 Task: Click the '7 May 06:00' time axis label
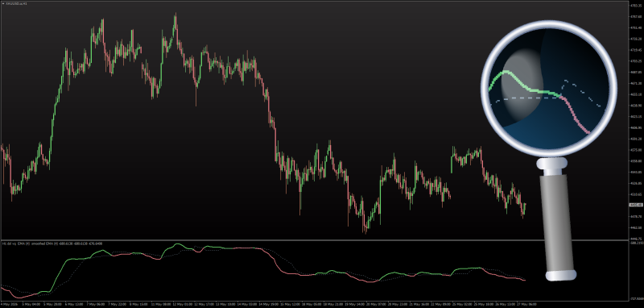coord(96,304)
